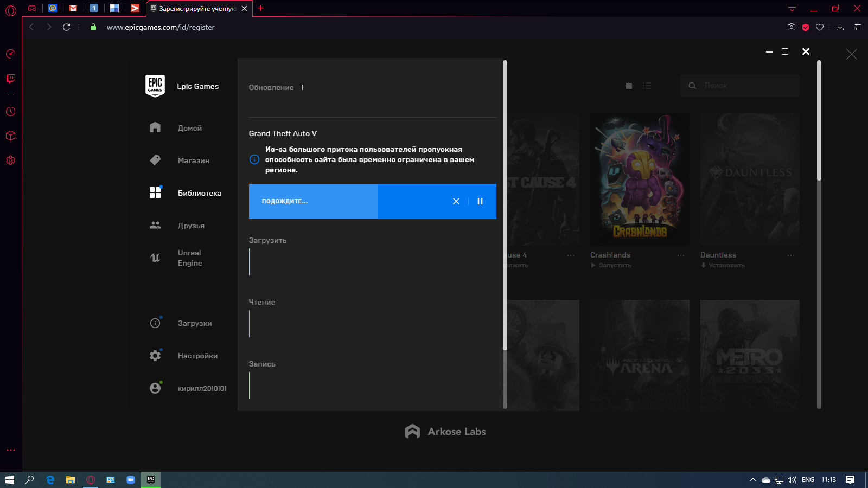Click the Epic Games logo
868x488 pixels.
[x=155, y=86]
